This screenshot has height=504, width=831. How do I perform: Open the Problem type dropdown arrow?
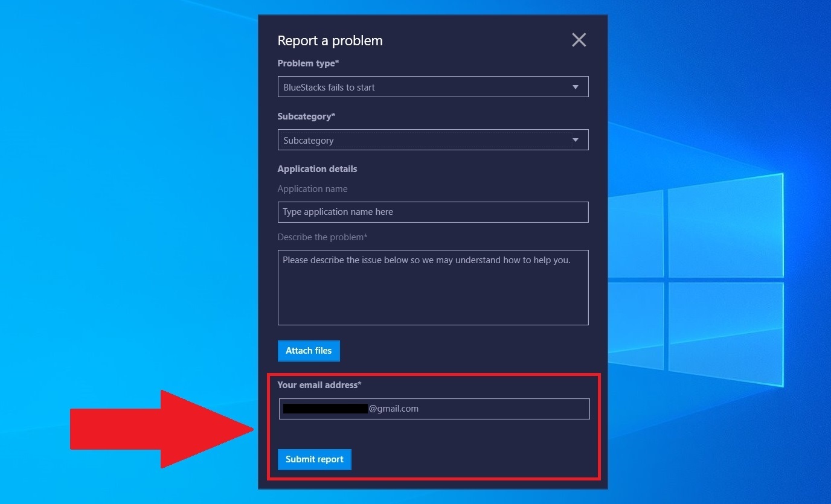coord(576,87)
